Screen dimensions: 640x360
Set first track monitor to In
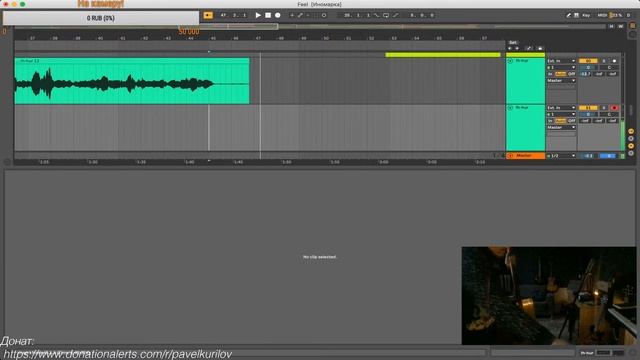[x=550, y=74]
